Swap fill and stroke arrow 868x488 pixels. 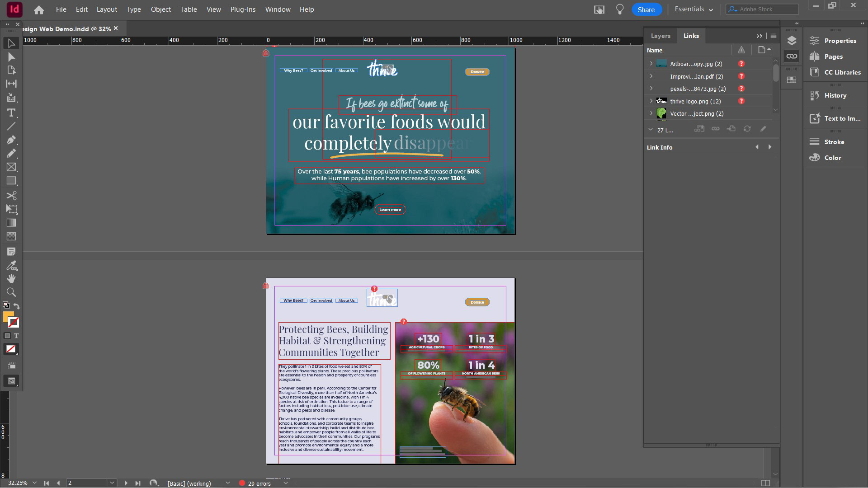point(17,306)
